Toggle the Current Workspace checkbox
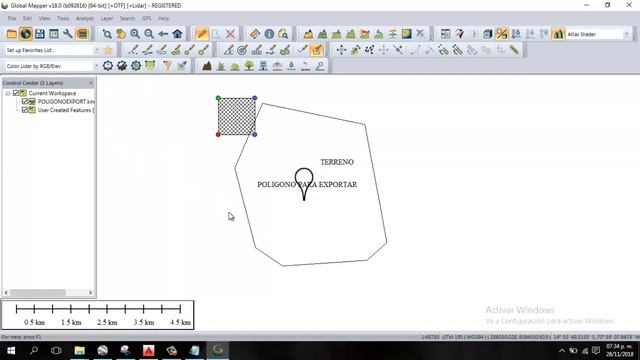The width and height of the screenshot is (640, 360). (16, 93)
